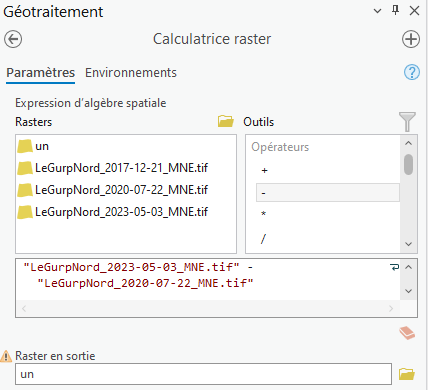Click the filter funnel above Outils
Screen dimensions: 428x390
point(407,122)
